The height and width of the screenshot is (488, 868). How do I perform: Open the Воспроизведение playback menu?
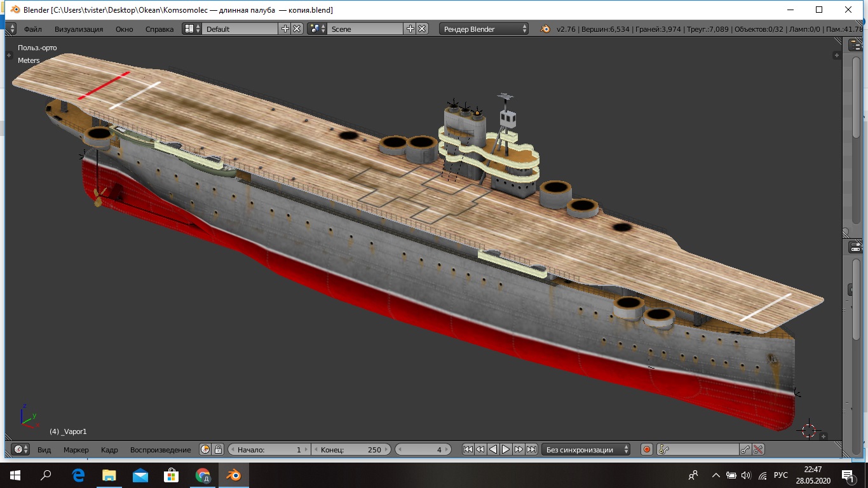[x=160, y=449]
